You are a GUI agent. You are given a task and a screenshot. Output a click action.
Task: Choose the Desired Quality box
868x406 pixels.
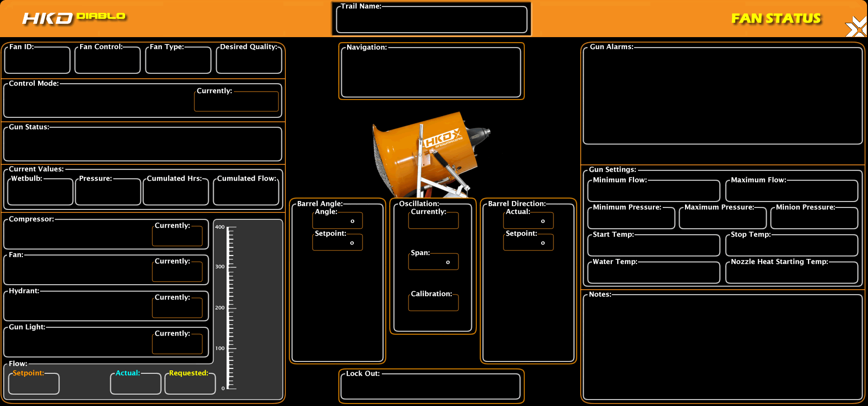[249, 61]
